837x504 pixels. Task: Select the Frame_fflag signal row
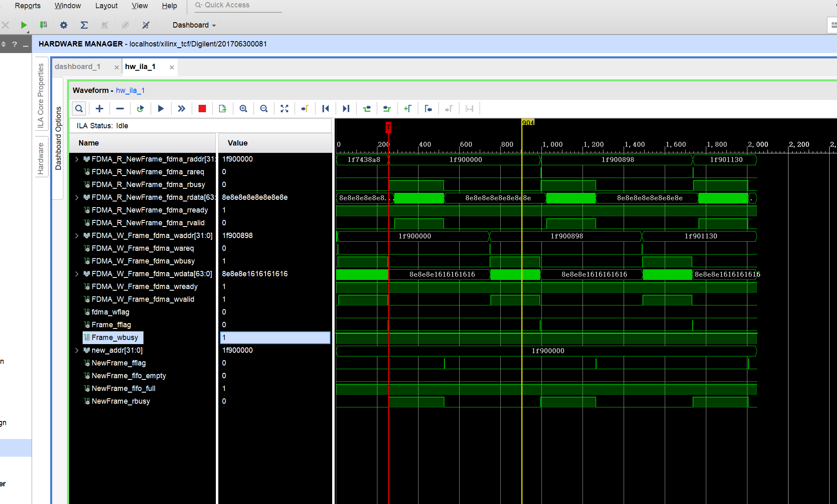[x=111, y=325]
